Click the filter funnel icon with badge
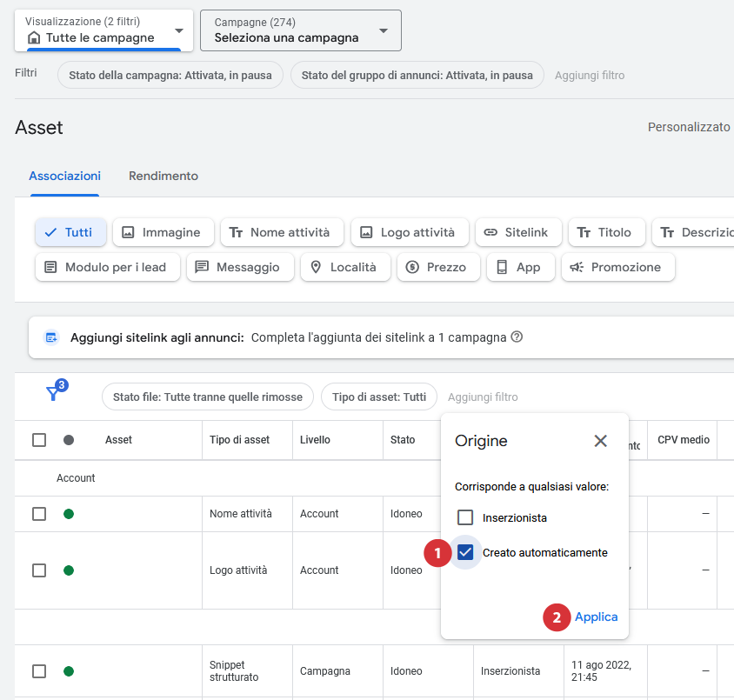Viewport: 734px width, 700px height. click(x=57, y=390)
